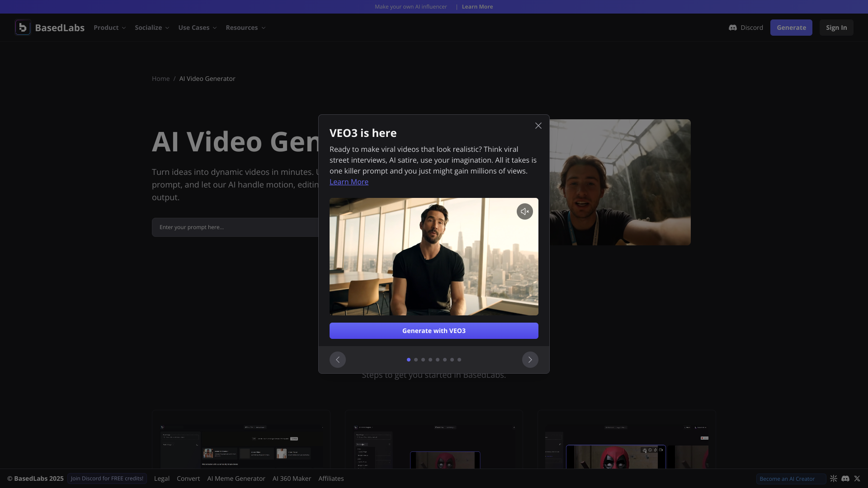Click Join Discord for FREE credits
This screenshot has width=868, height=488.
click(107, 479)
